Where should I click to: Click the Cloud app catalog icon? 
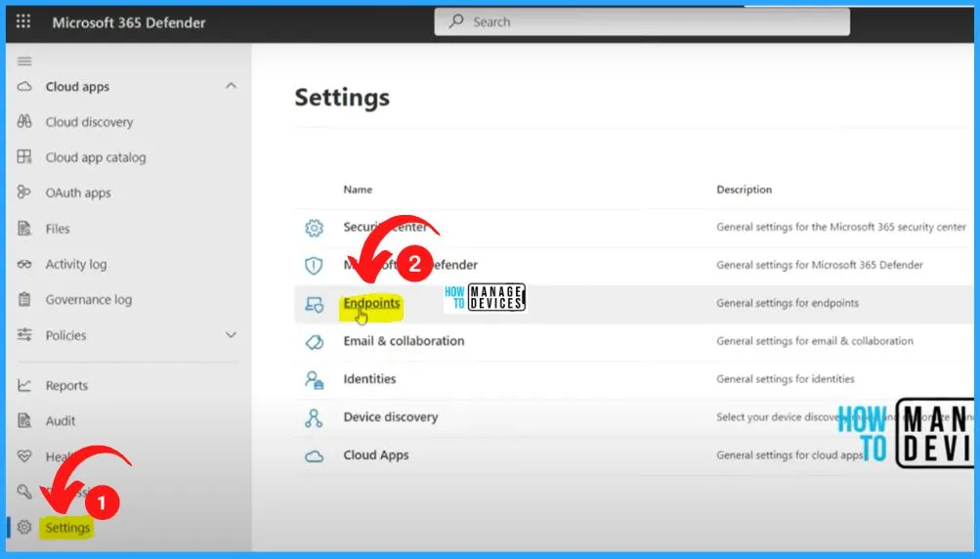(24, 156)
